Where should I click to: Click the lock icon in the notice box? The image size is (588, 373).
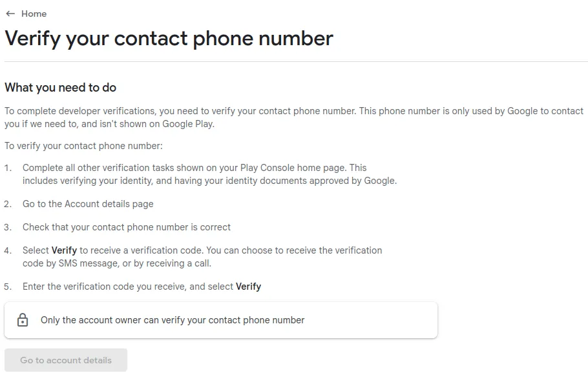coord(23,319)
